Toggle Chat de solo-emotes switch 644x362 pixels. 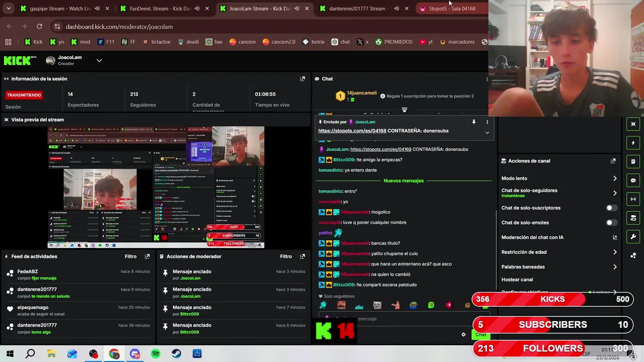[611, 223]
